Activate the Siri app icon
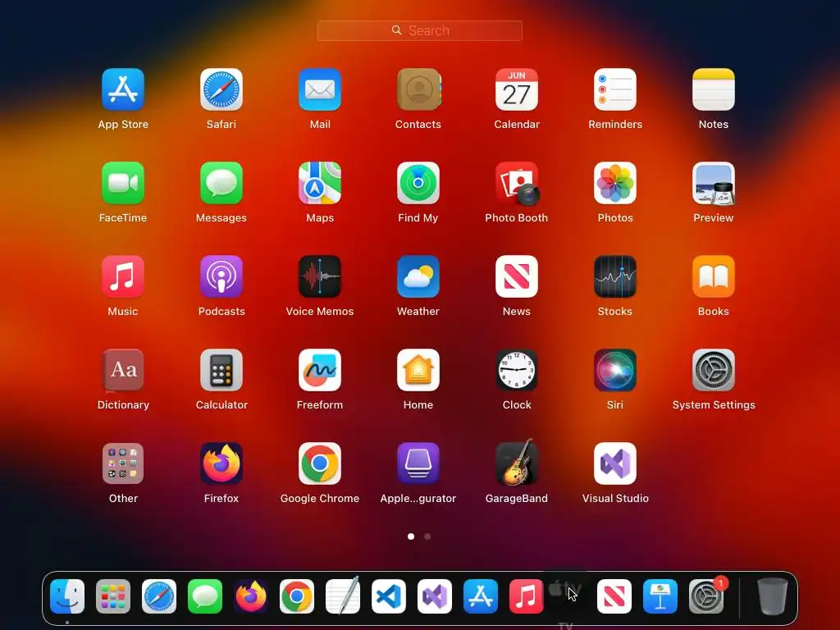The width and height of the screenshot is (840, 630). 615,370
